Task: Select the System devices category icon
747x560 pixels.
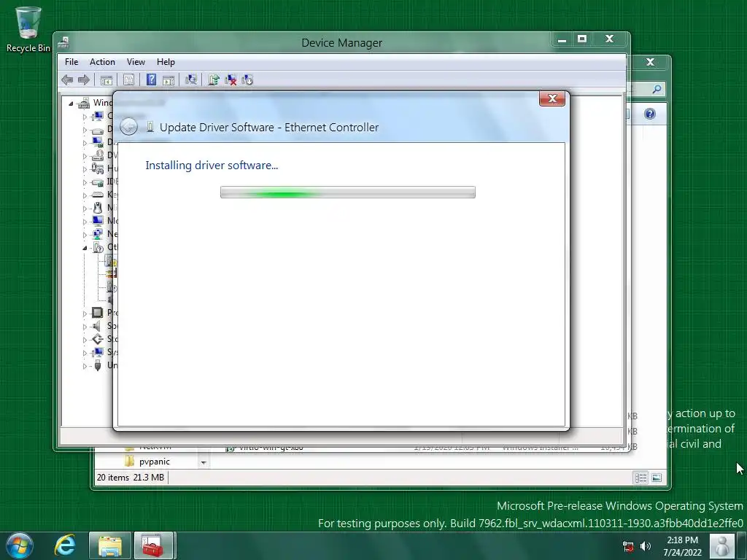Action: (x=98, y=352)
